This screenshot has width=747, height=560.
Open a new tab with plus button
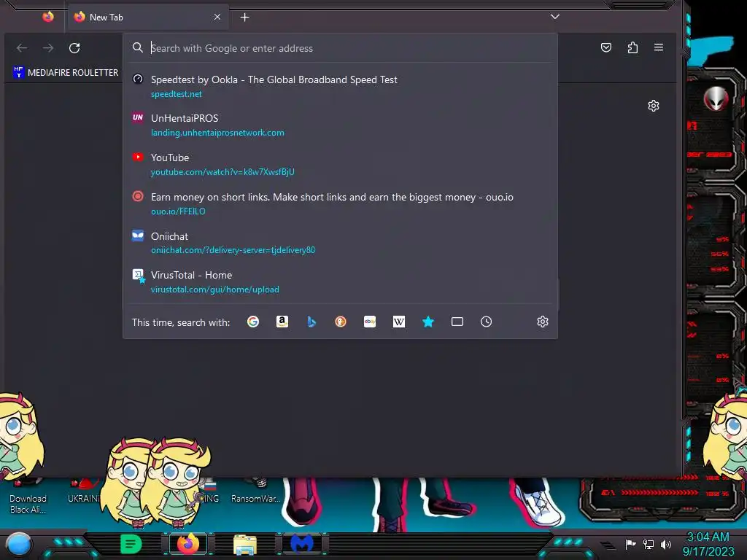(245, 17)
